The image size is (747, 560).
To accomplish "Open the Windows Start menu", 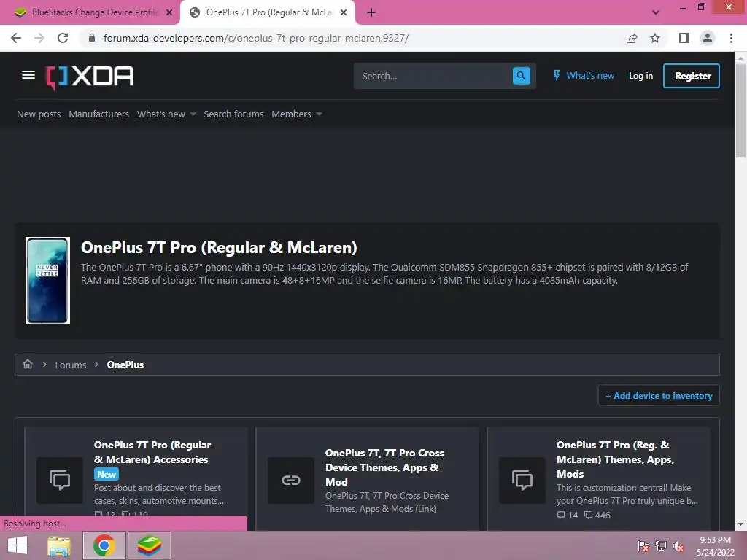I will click(x=18, y=545).
